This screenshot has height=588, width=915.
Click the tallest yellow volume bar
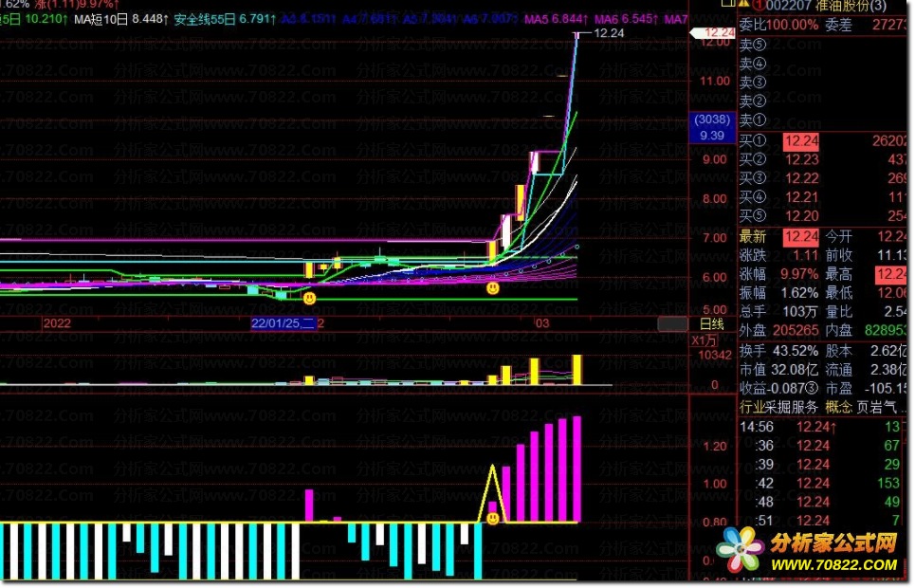click(577, 370)
